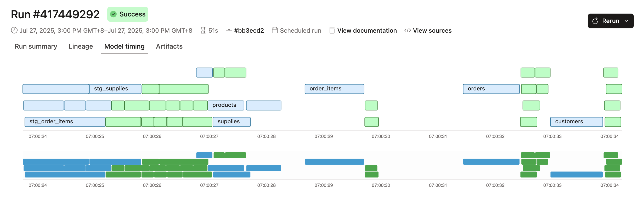Viewport: 644px width, 208px height.
Task: Click the order_items bar in timeline
Action: point(334,89)
